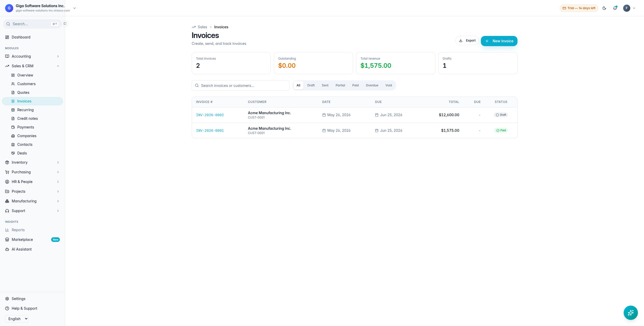Click the Outstanding summary card
This screenshot has width=644, height=326.
click(313, 63)
